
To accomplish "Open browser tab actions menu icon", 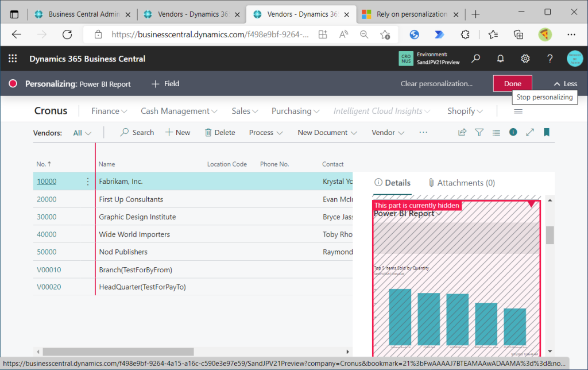I will [14, 14].
